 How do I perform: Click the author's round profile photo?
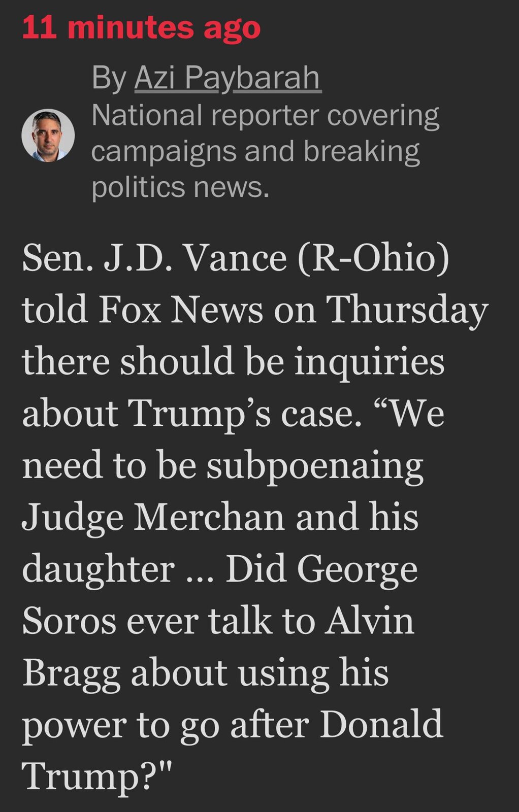[48, 135]
